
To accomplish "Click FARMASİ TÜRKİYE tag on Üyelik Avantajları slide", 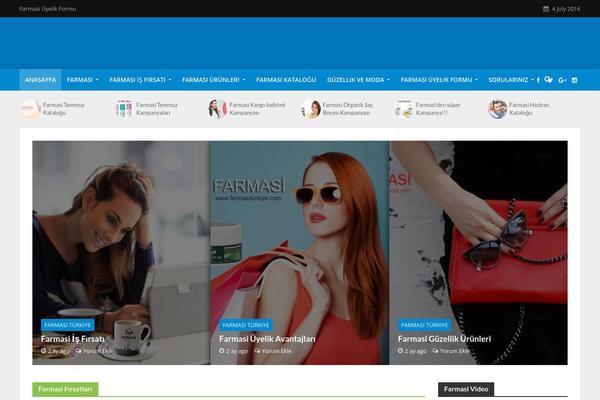I will tap(246, 325).
